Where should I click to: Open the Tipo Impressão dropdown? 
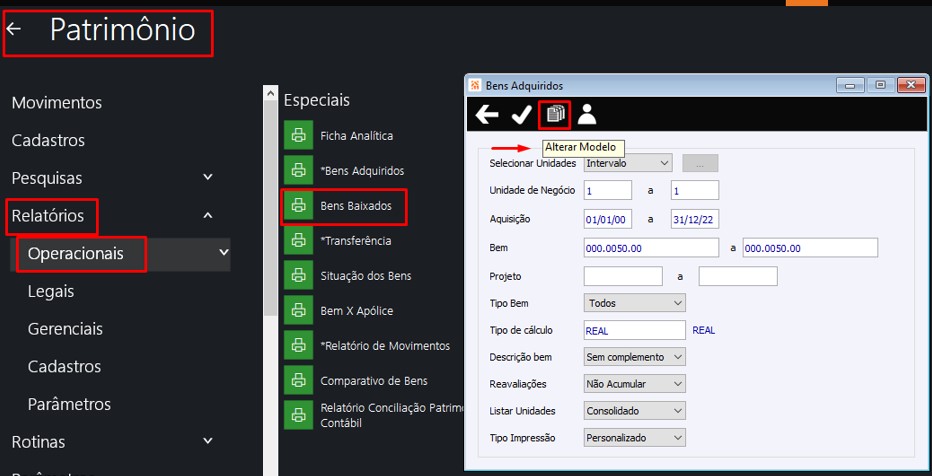(634, 437)
